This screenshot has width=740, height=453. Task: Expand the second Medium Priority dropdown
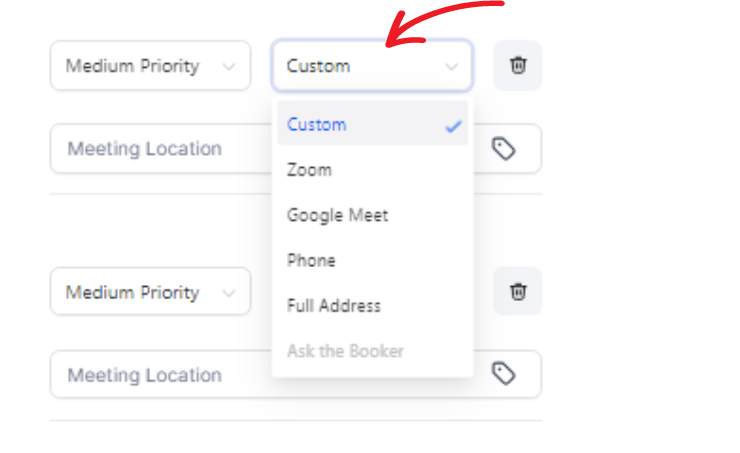151,291
